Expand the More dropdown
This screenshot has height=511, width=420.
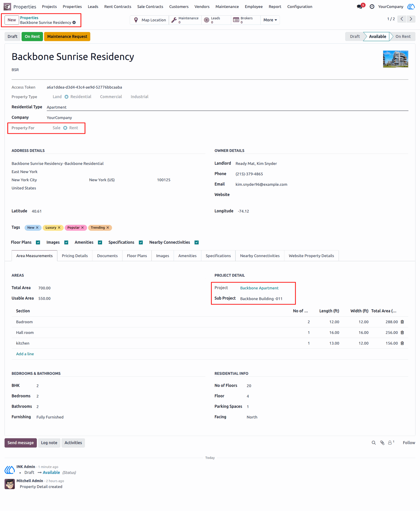270,20
